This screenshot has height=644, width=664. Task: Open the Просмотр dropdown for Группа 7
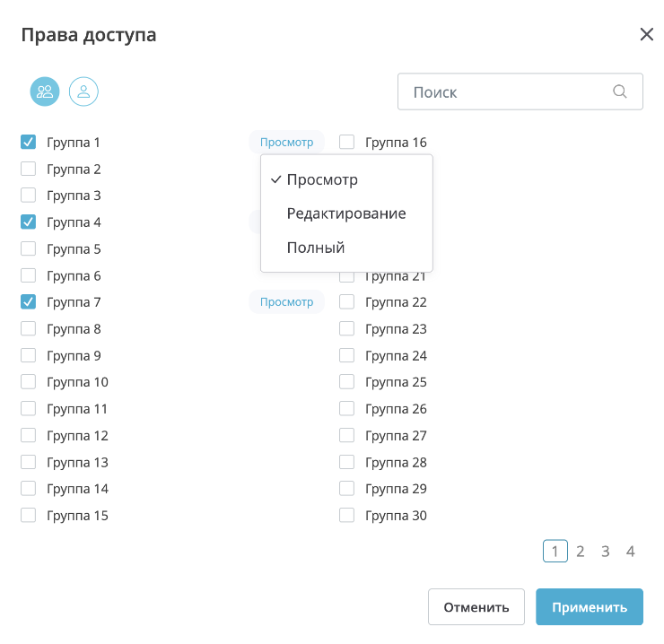[x=286, y=302]
